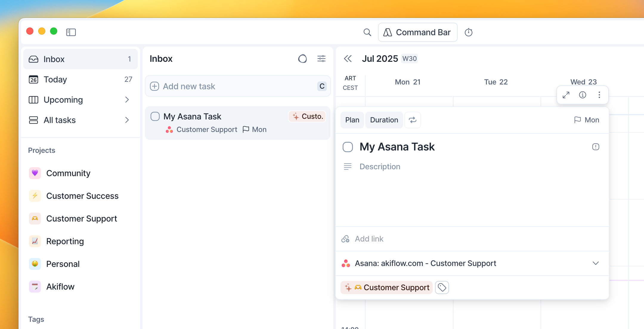644x329 pixels.
Task: Open Customer Support project in sidebar
Action: coord(82,219)
